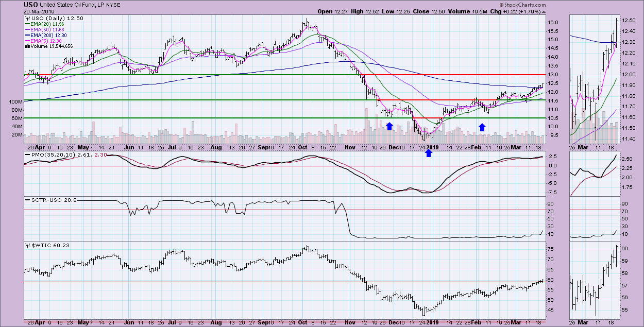Click the Aug label below the volume bars
The image size is (644, 327).
[215, 147]
